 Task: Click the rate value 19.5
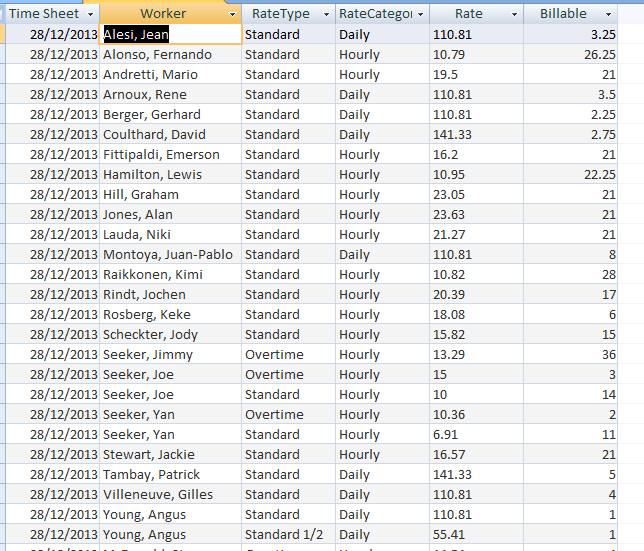476,74
